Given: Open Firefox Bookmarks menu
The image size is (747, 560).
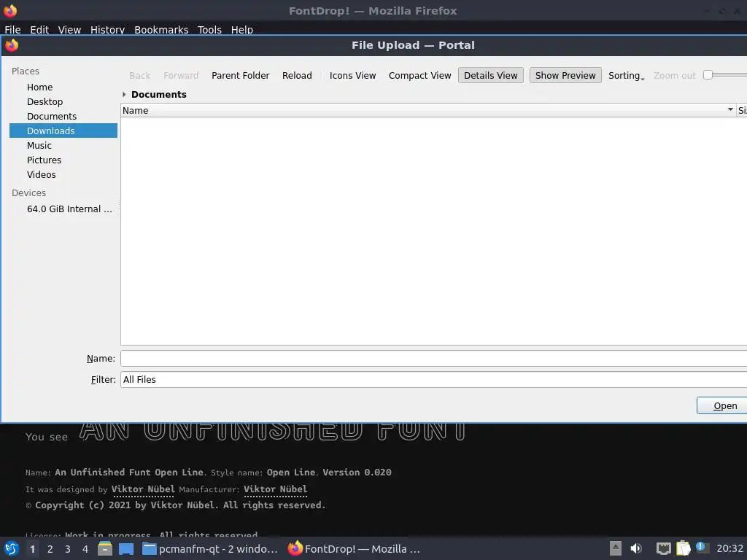Looking at the screenshot, I should (161, 29).
